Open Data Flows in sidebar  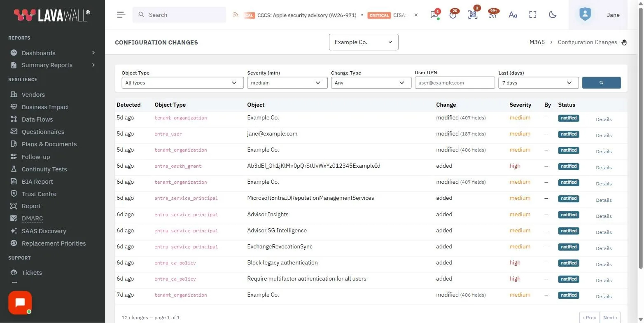(x=37, y=119)
